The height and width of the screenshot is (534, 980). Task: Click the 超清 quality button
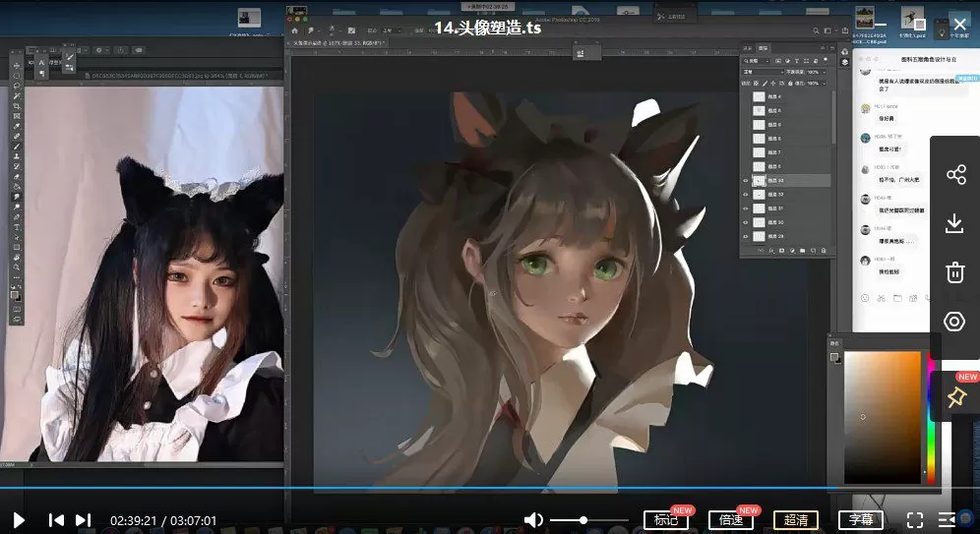796,519
